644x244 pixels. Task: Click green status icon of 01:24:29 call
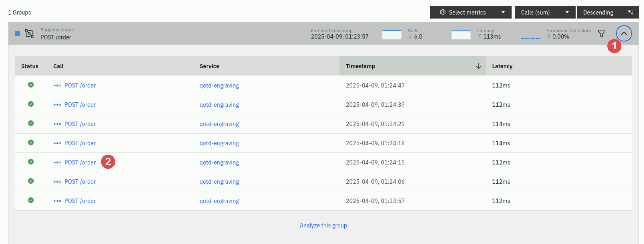coord(31,123)
